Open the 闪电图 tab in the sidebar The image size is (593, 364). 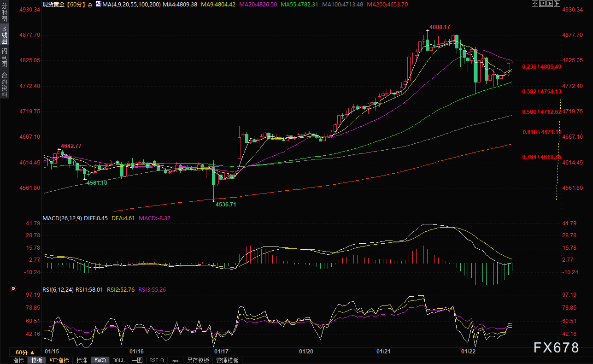click(4, 58)
